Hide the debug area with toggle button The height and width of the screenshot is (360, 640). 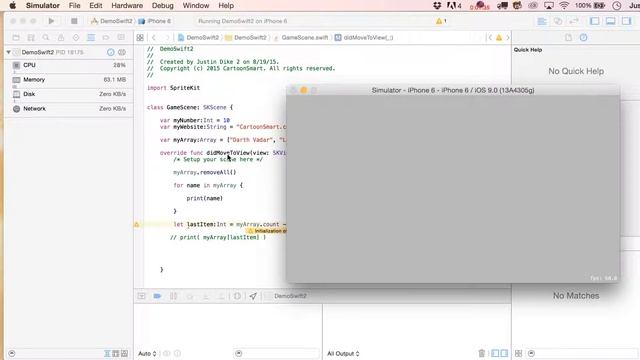coord(142,296)
